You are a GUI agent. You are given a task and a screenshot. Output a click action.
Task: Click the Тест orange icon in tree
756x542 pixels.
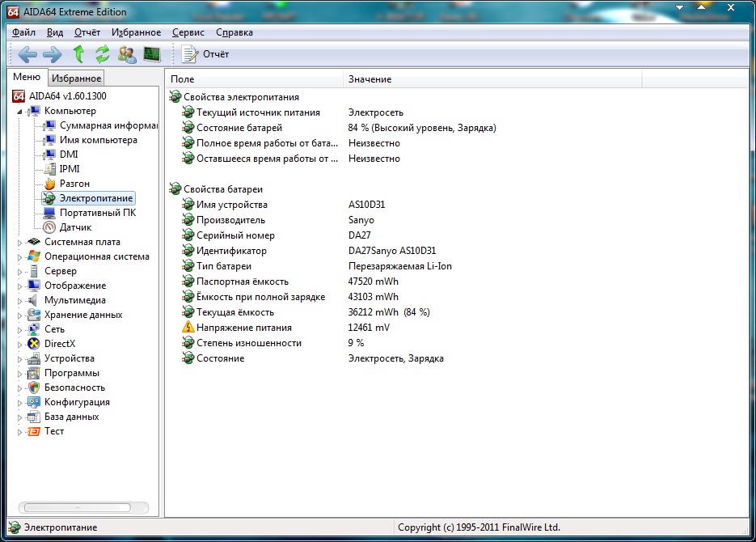click(34, 431)
